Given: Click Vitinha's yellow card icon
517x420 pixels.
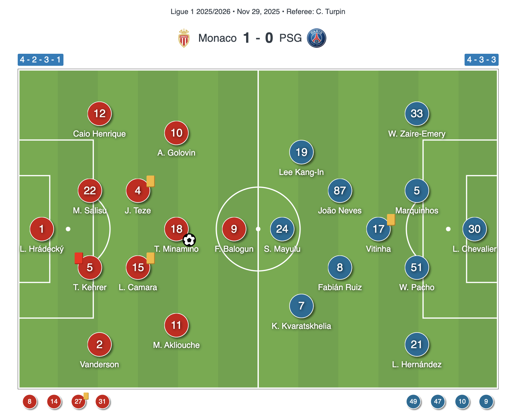Looking at the screenshot, I should coord(391,219).
